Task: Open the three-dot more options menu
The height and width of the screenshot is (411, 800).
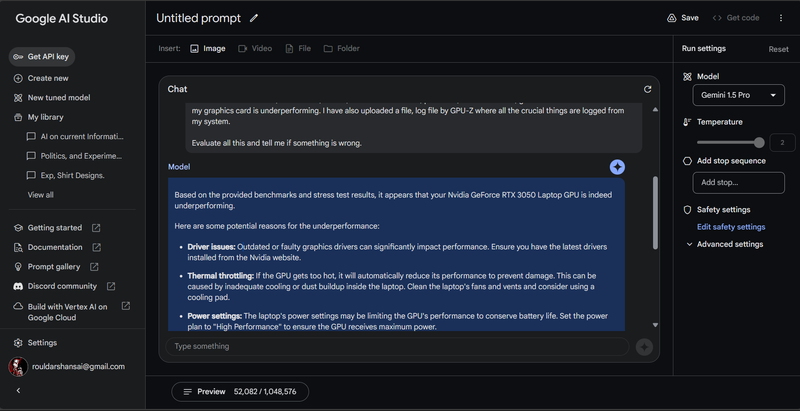Action: [781, 18]
